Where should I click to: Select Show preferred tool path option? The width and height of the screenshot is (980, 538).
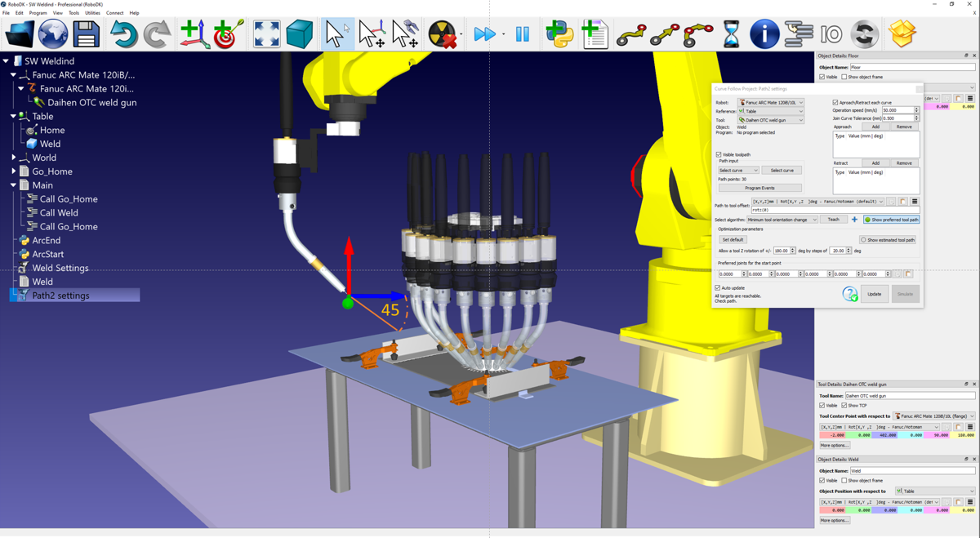[x=892, y=220]
